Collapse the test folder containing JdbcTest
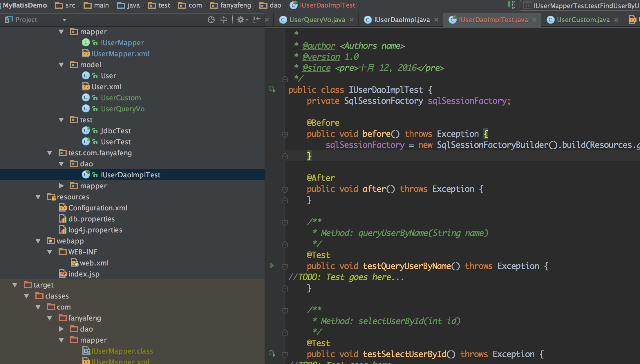The image size is (640, 364). coord(61,120)
